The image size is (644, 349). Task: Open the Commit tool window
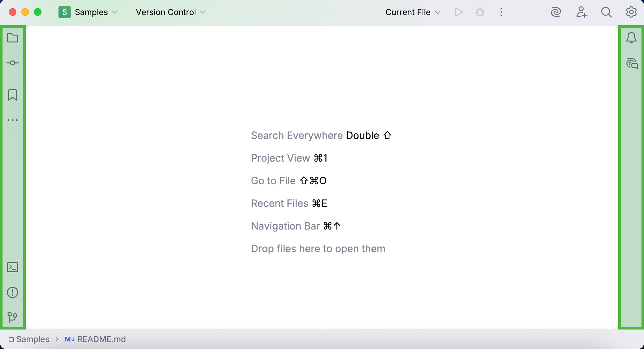(x=13, y=63)
